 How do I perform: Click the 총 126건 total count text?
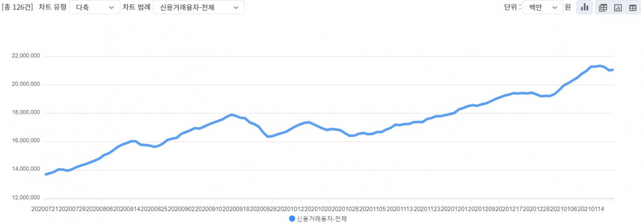pos(18,8)
